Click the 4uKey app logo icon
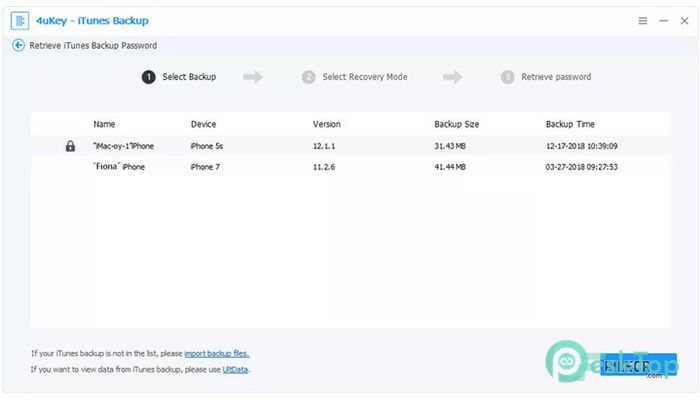Image resolution: width=700 pixels, height=400 pixels. tap(20, 21)
